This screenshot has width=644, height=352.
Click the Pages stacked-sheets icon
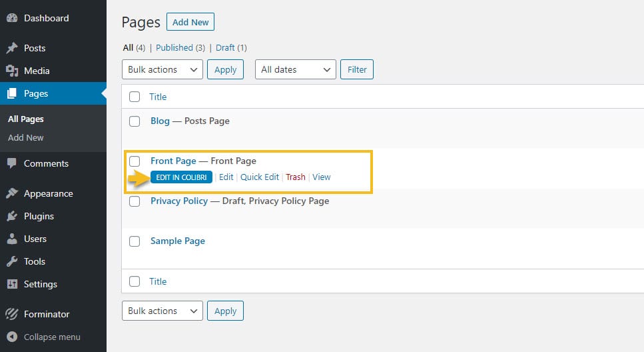tap(13, 93)
